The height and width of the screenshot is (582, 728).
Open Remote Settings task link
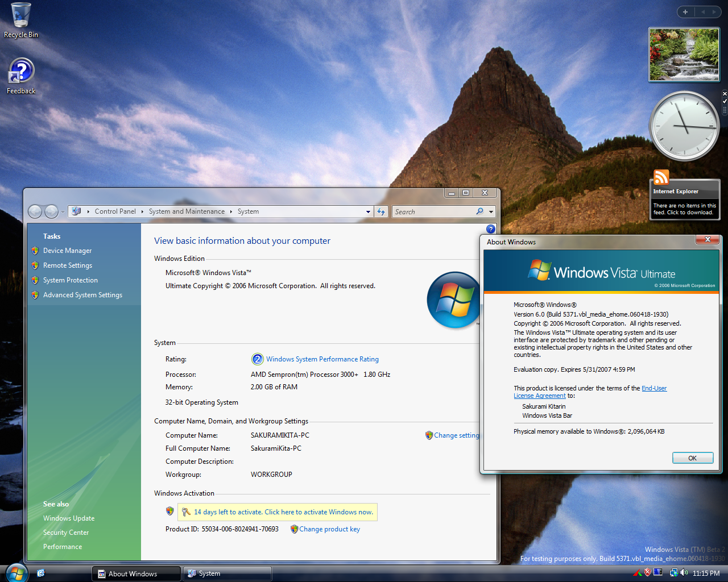point(68,265)
